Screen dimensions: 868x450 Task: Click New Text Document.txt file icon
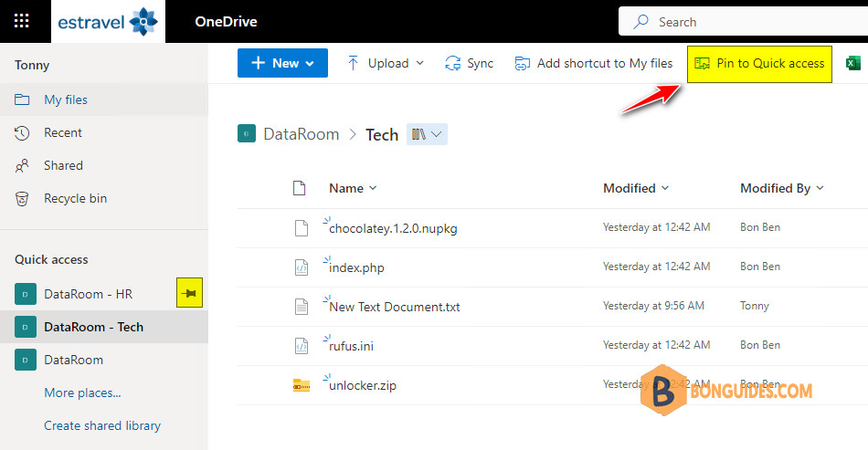[x=302, y=307]
